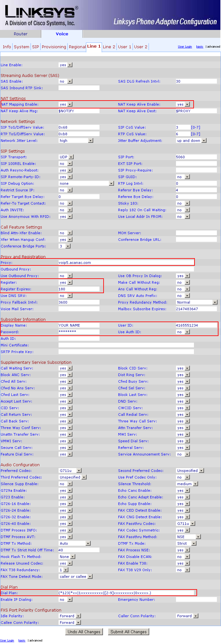Open the Network Jitter Level dropdown
Screen dimensions: 221x644
click(x=76, y=141)
